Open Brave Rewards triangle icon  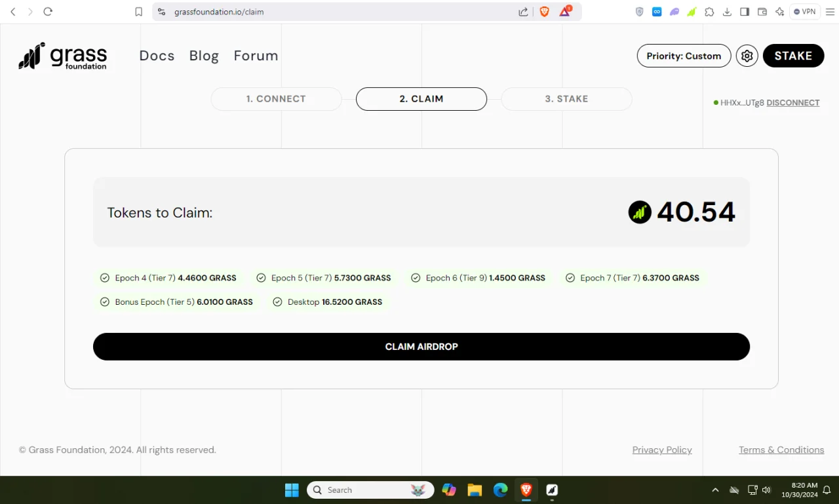point(565,11)
